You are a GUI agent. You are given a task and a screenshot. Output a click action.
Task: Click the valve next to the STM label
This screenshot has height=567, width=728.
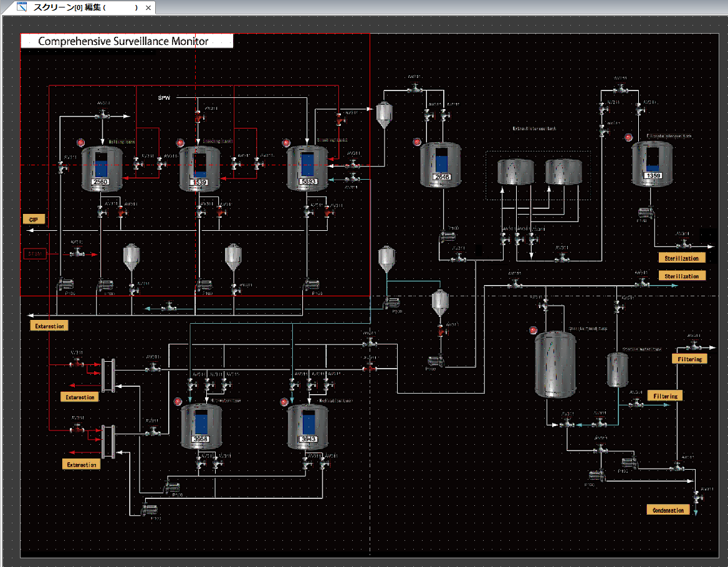[x=77, y=253]
